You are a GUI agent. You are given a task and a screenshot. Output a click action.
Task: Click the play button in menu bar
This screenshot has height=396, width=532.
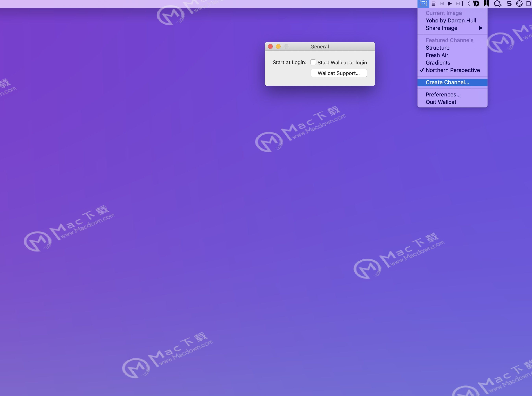(x=450, y=4)
